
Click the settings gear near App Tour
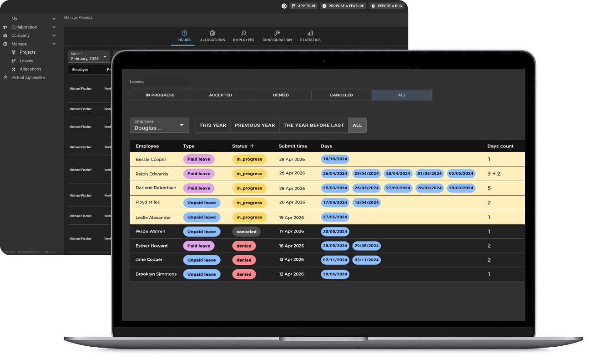coord(284,6)
